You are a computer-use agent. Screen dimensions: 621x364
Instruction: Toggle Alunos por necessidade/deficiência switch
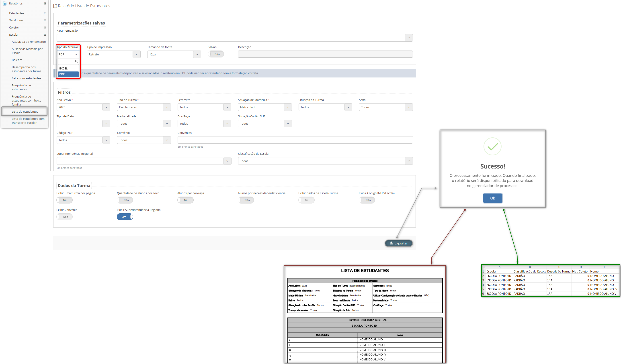click(x=246, y=200)
